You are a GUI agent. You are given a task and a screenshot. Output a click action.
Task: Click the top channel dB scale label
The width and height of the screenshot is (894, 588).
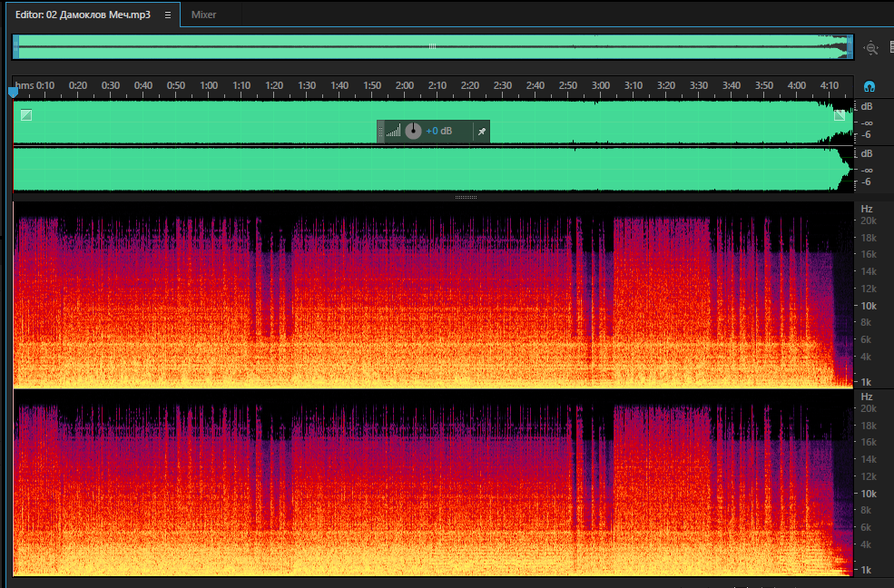point(867,106)
